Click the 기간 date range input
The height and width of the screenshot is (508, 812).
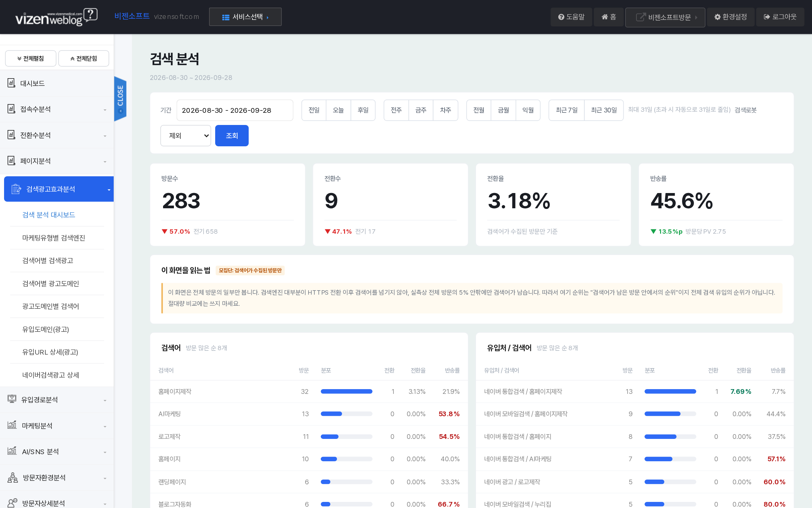235,110
